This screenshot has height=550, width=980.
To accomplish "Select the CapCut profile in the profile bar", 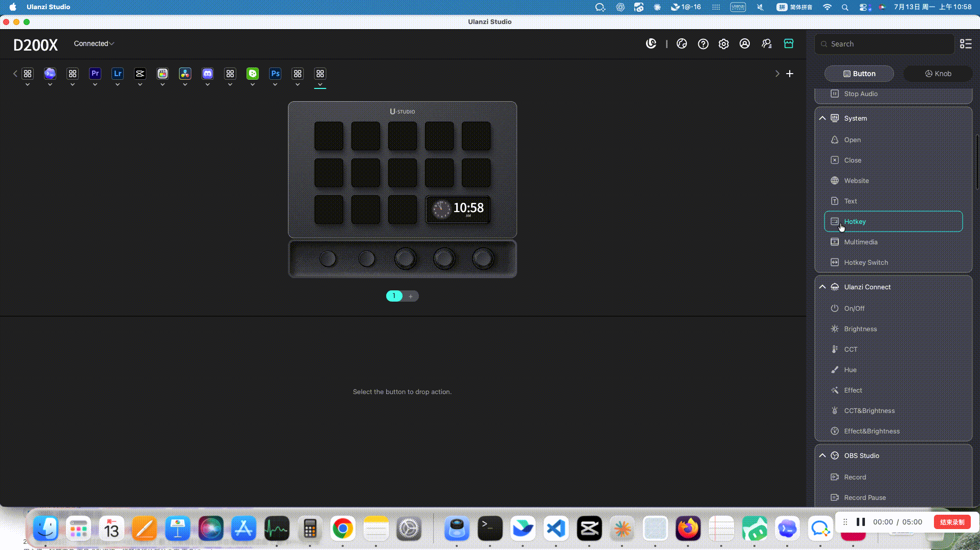I will (x=140, y=74).
